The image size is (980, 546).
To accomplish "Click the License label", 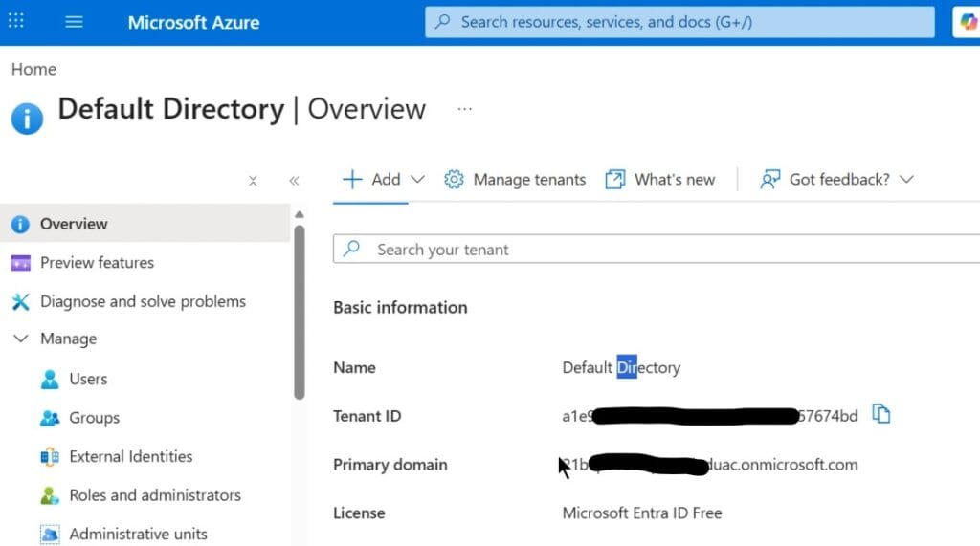I will click(x=359, y=513).
